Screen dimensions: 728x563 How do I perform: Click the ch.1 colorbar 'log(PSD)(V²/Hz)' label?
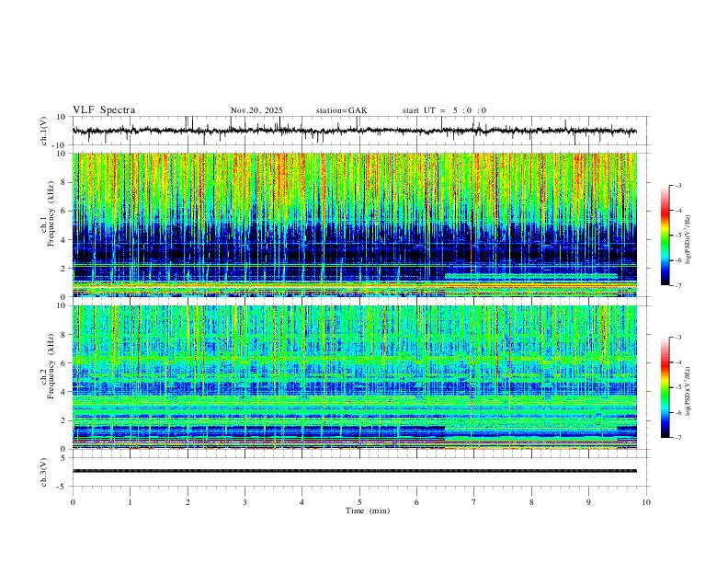[x=688, y=239]
